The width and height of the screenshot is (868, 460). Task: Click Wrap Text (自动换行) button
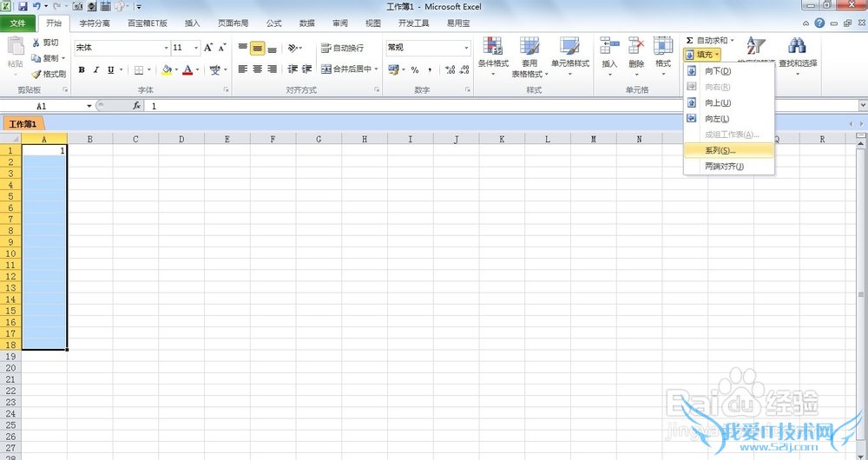coord(343,48)
